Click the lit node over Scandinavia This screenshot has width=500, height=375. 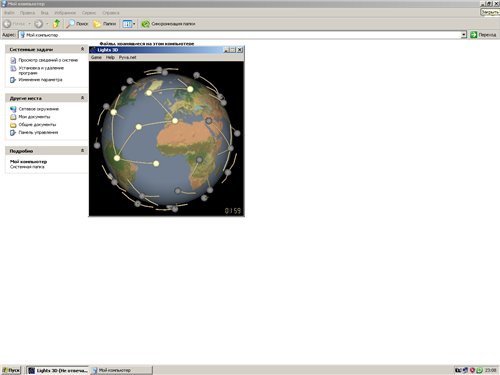[x=190, y=89]
